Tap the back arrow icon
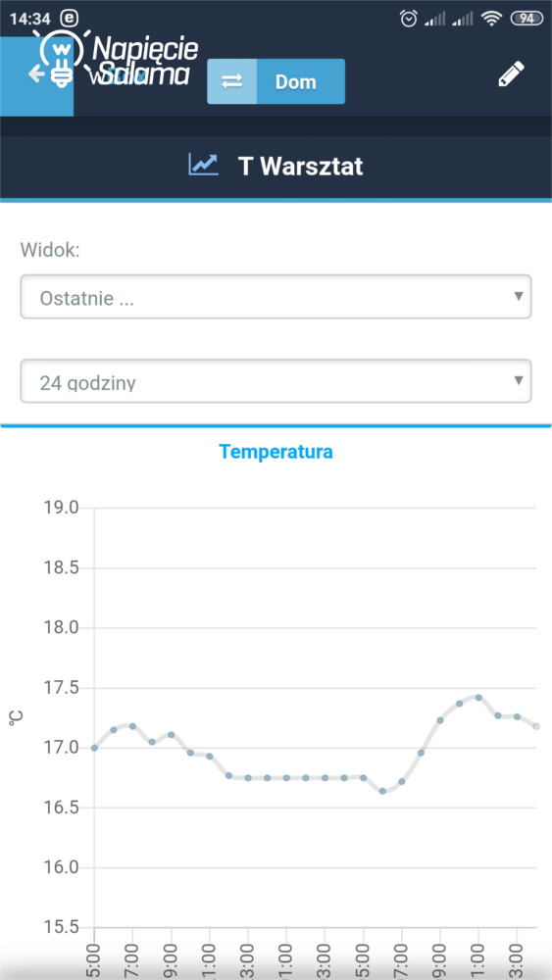 35,73
